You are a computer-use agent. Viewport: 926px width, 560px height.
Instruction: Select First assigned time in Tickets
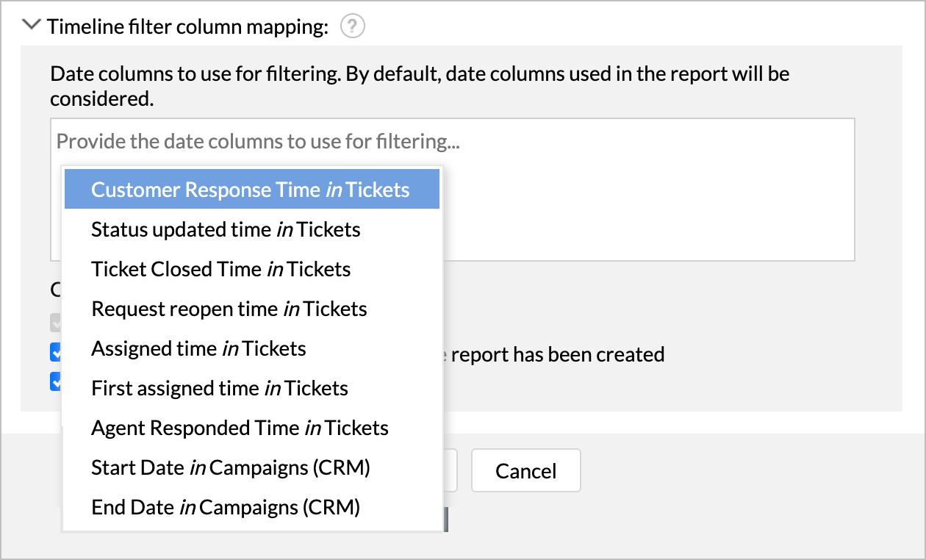(x=219, y=388)
